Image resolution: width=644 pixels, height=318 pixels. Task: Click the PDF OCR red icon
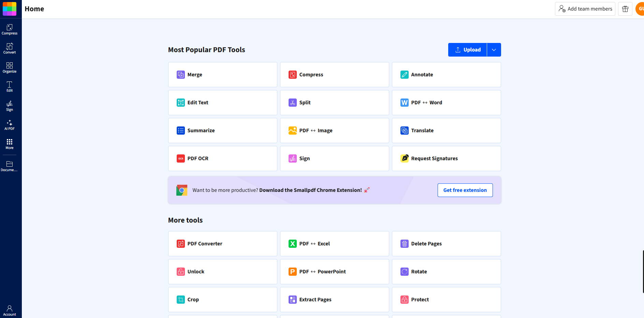coord(181,158)
